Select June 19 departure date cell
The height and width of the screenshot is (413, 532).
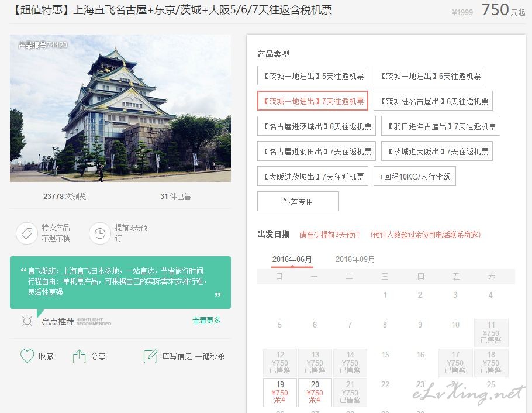pyautogui.click(x=280, y=393)
